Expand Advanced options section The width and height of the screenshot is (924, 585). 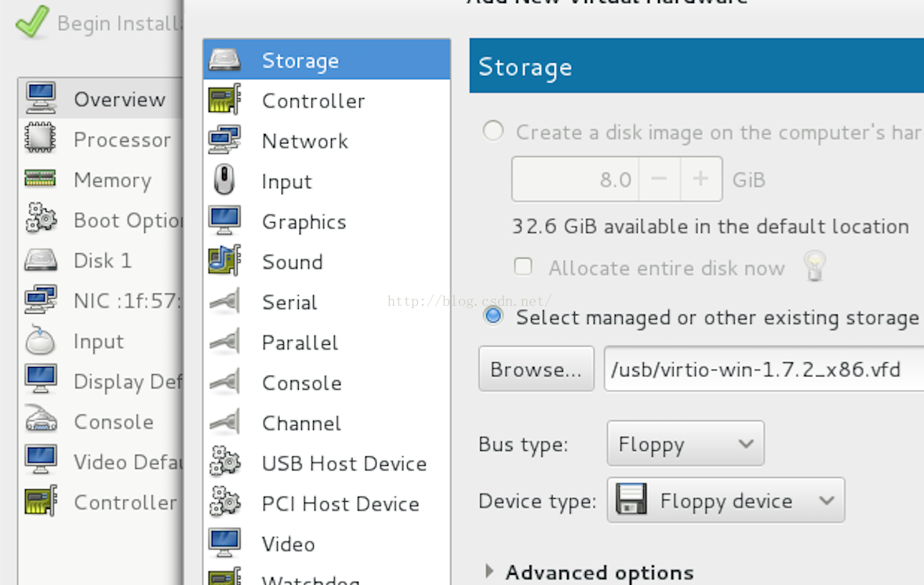[588, 572]
